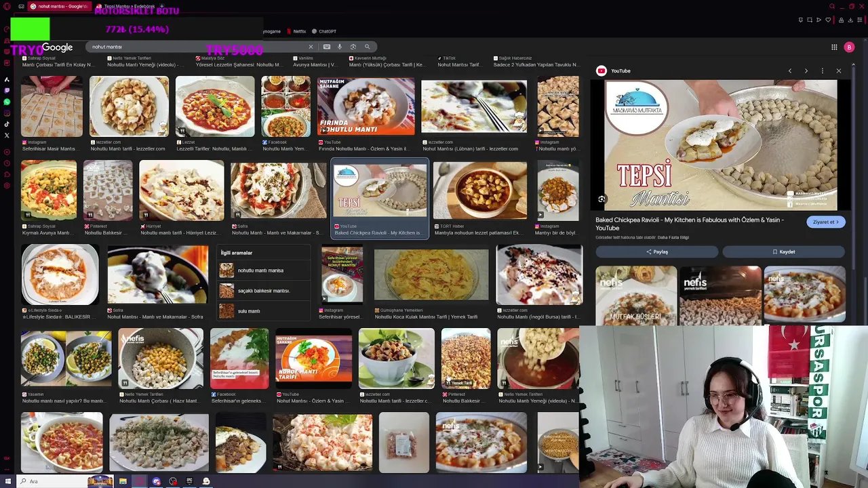Open 'Nohut Mantısı - Özlem & Yasin' thumbnail
The height and width of the screenshot is (488, 868).
tap(313, 359)
